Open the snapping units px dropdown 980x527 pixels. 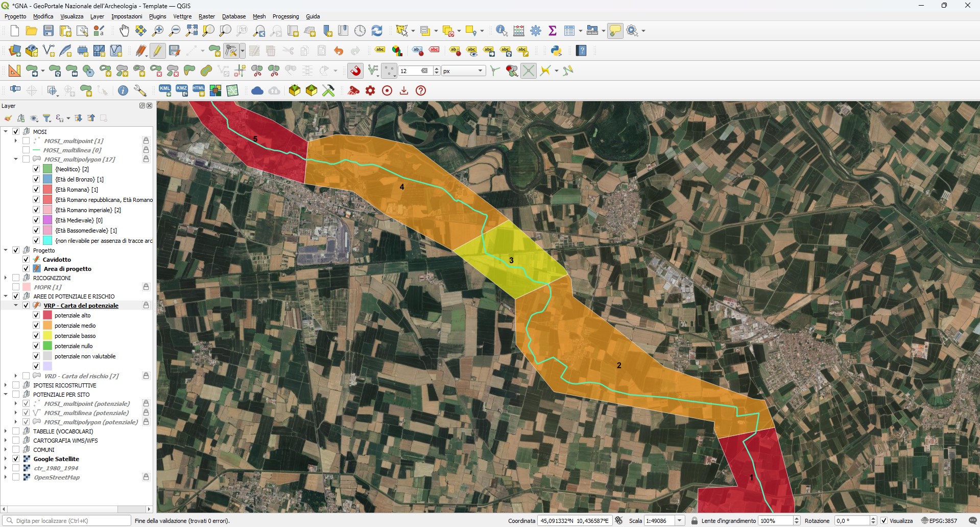click(480, 71)
